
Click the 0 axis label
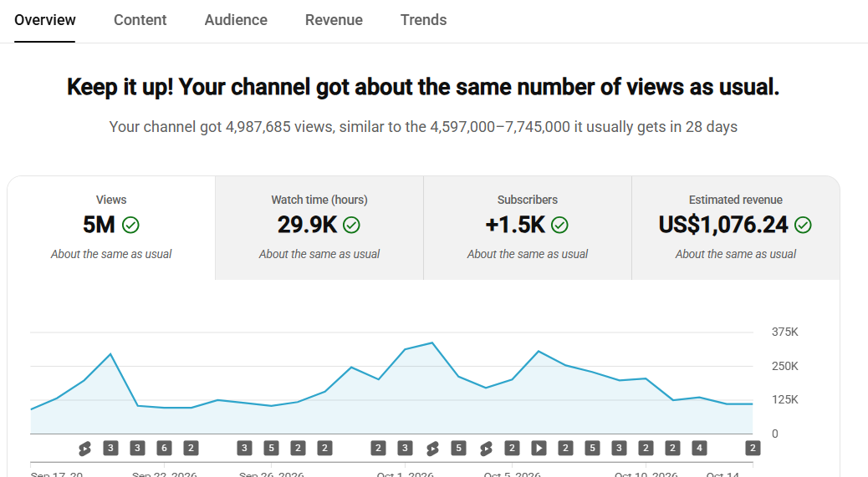(x=775, y=434)
